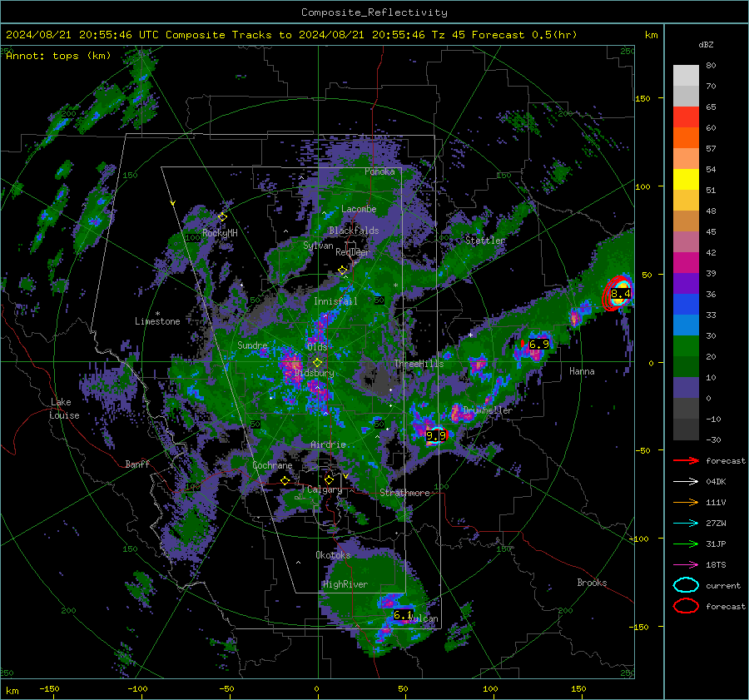Click the yellow diamond marker at Calgary

(x=329, y=479)
